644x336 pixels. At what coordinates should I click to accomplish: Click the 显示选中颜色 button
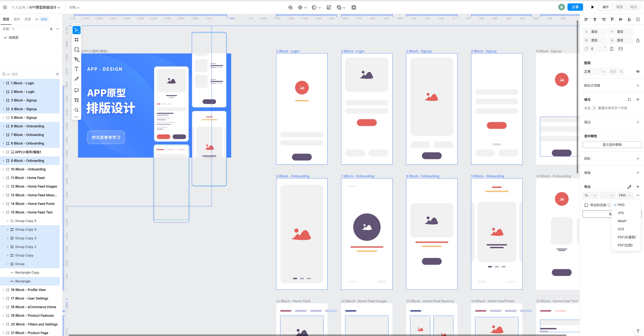point(612,145)
